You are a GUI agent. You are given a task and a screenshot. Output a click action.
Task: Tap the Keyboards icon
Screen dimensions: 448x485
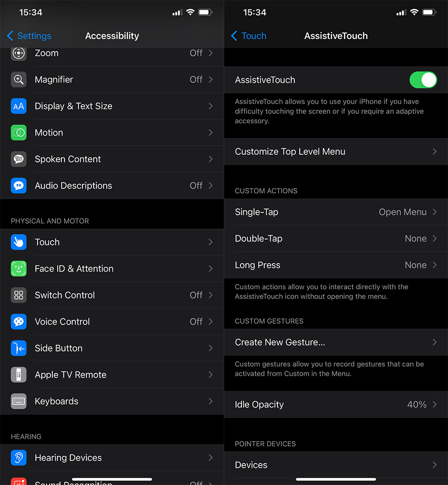click(18, 401)
